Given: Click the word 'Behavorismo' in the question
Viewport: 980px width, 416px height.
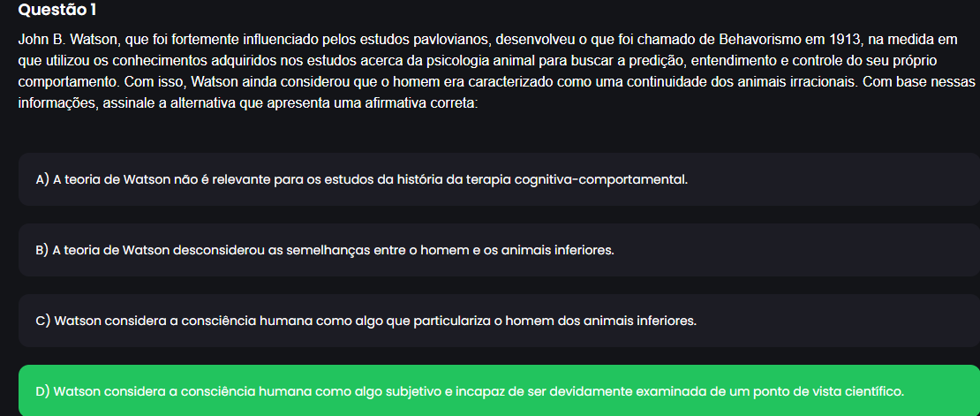Looking at the screenshot, I should (758, 42).
